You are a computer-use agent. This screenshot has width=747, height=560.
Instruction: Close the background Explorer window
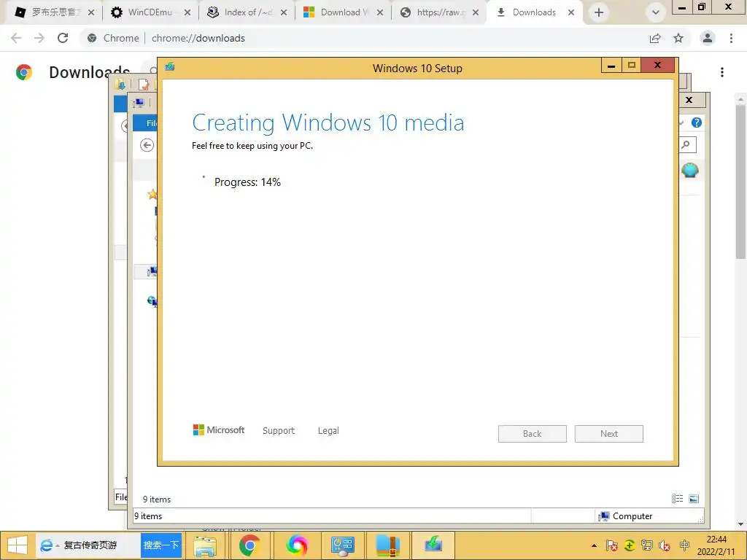(x=689, y=100)
